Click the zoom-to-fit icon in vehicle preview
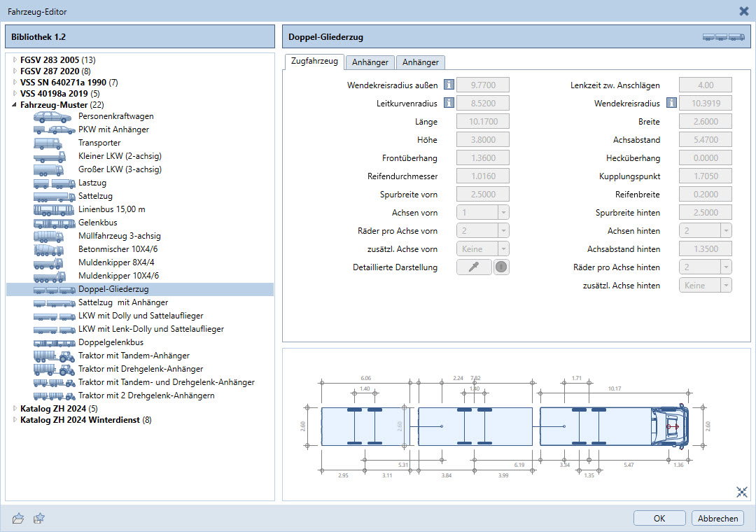 tap(742, 491)
